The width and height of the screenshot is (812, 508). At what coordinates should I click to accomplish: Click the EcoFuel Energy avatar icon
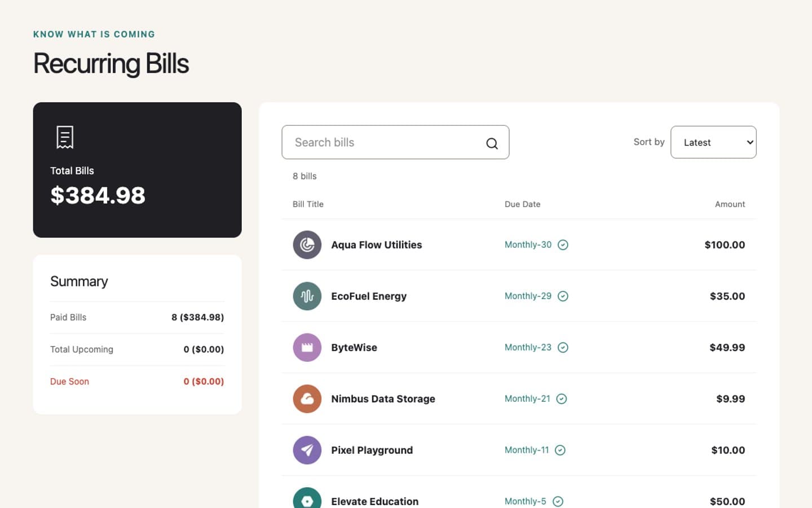(307, 296)
